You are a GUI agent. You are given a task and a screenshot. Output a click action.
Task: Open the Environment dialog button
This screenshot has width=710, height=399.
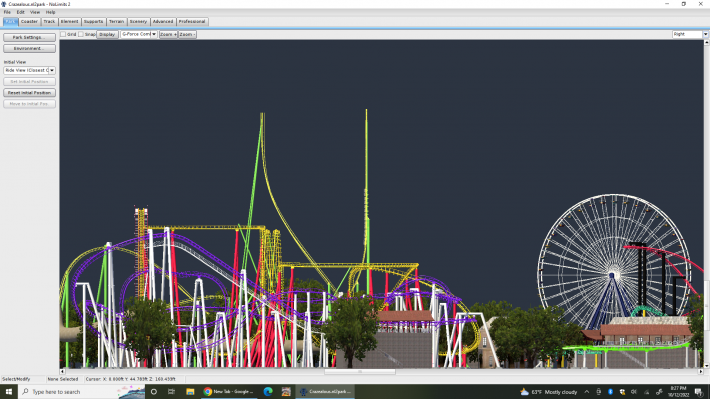pos(29,48)
